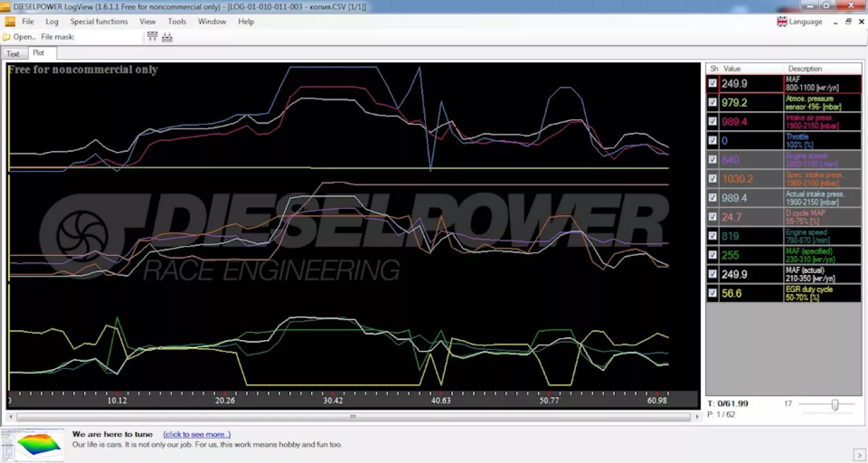Image resolution: width=868 pixels, height=463 pixels.
Task: Click the scrollbar left arrow
Action: (11, 416)
